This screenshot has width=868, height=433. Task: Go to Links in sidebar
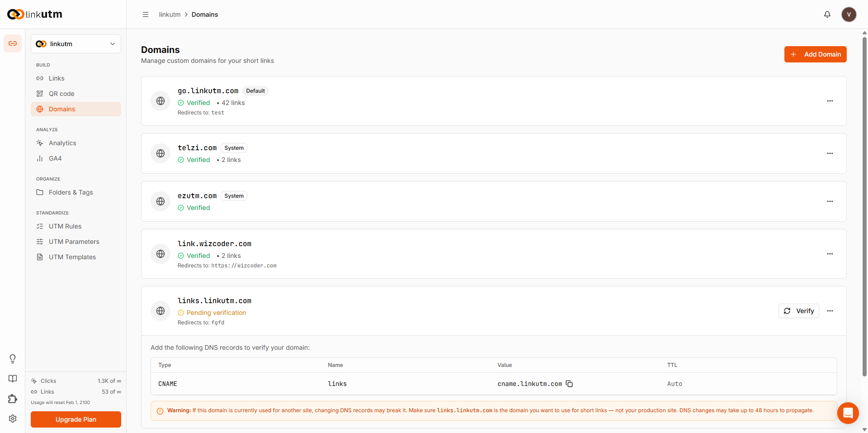tap(76, 78)
